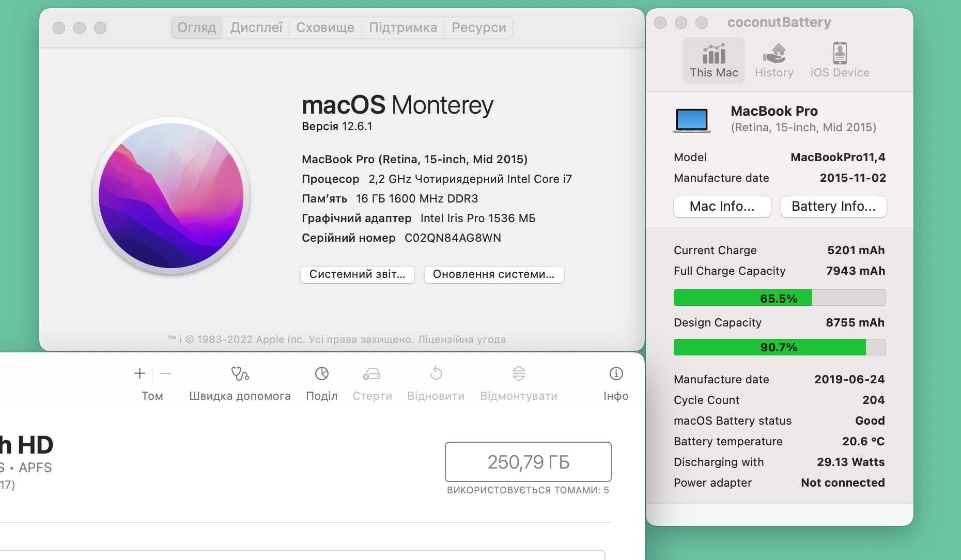Click macOS Battery status Good value

[870, 421]
